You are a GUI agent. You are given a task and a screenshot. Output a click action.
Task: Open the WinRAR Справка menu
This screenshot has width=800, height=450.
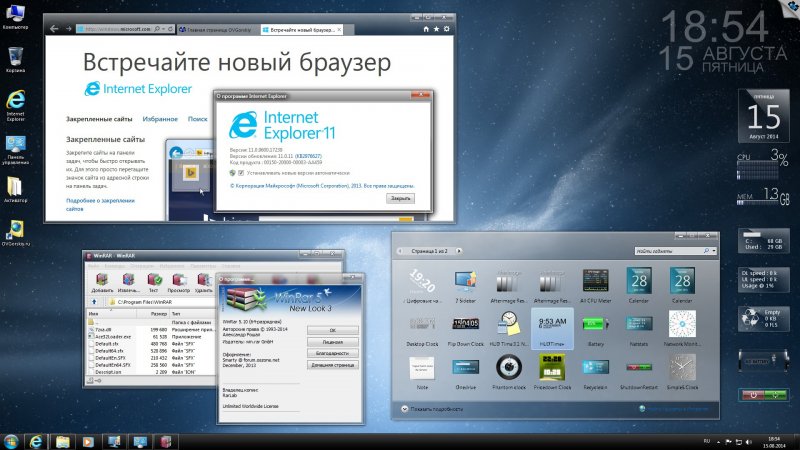tap(231, 266)
